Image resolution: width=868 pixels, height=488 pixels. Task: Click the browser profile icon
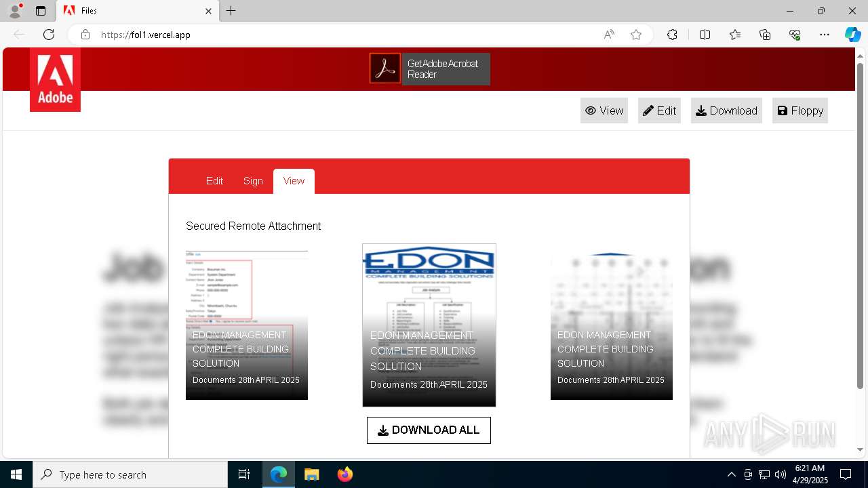[14, 11]
